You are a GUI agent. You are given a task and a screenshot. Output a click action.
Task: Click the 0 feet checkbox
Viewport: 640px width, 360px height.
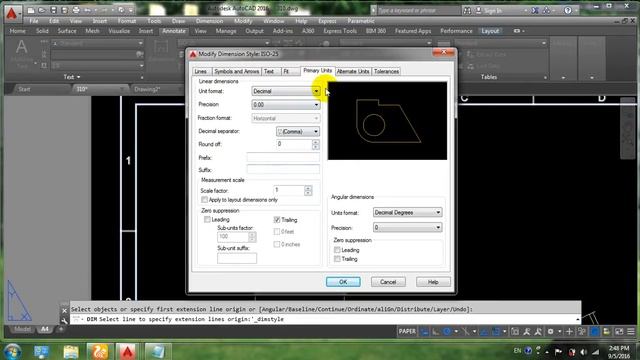point(277,231)
